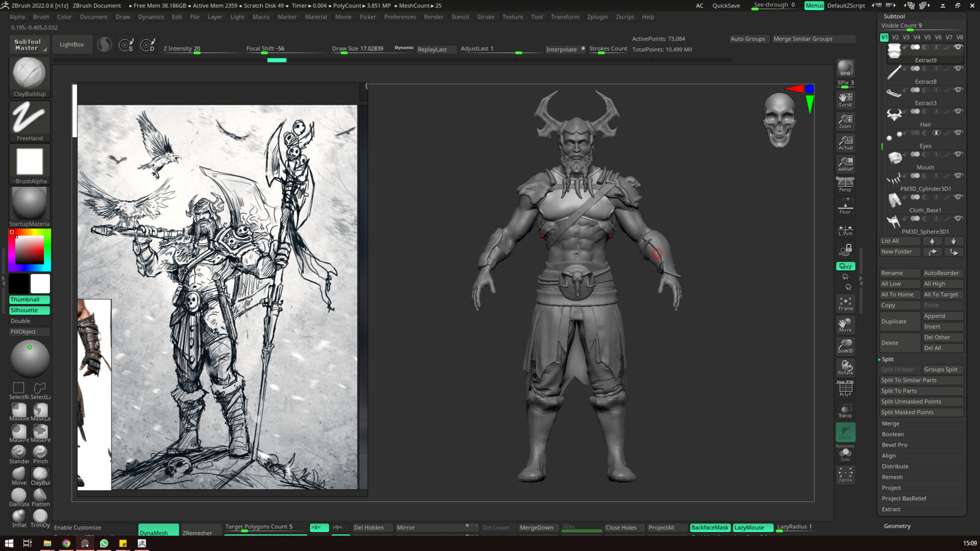Open the Windows Start menu

9,543
